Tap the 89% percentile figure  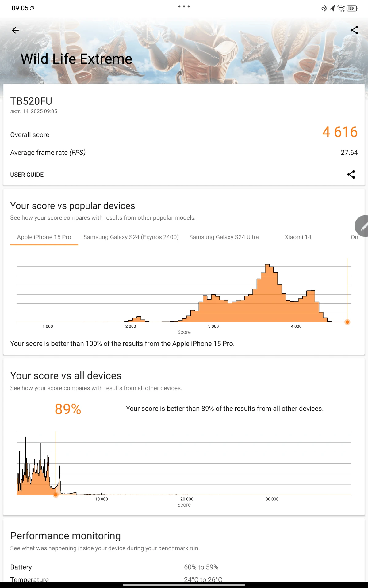point(68,409)
